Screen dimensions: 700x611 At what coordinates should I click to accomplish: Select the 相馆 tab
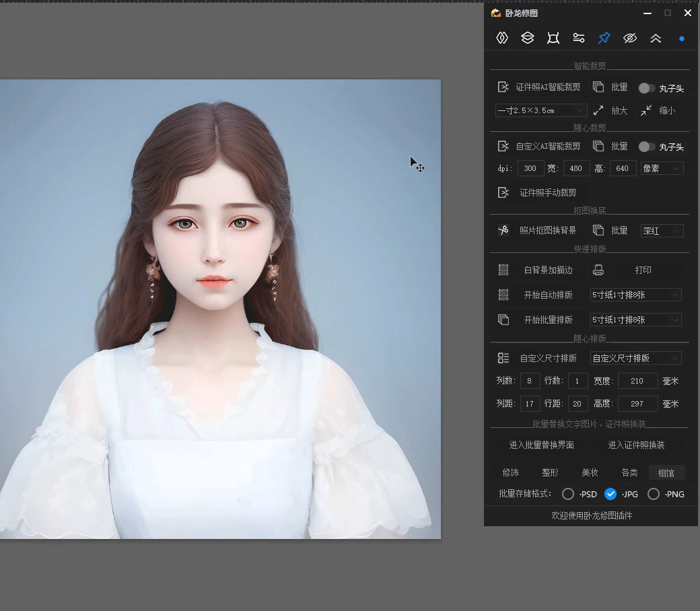point(667,472)
